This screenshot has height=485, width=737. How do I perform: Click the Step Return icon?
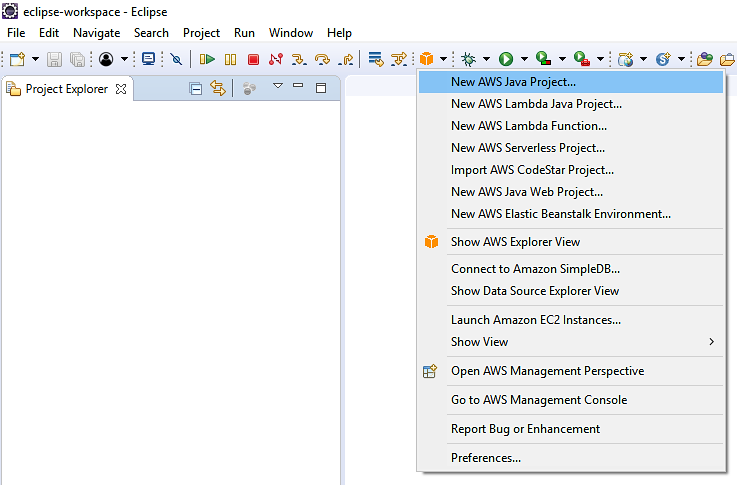346,59
